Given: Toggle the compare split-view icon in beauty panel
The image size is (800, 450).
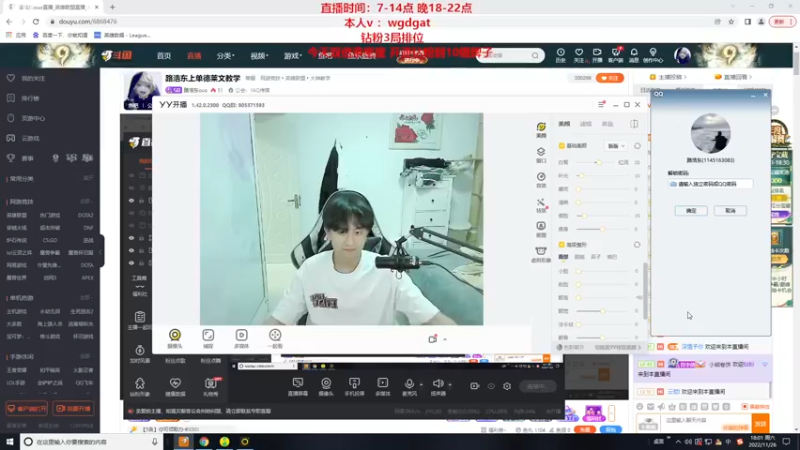Looking at the screenshot, I should click(634, 124).
